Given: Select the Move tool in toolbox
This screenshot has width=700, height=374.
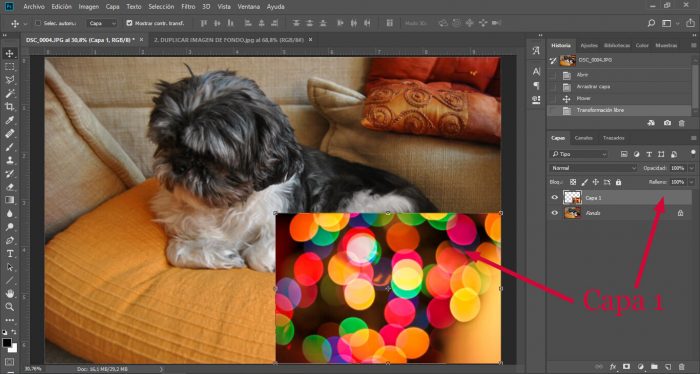Looking at the screenshot, I should point(9,54).
